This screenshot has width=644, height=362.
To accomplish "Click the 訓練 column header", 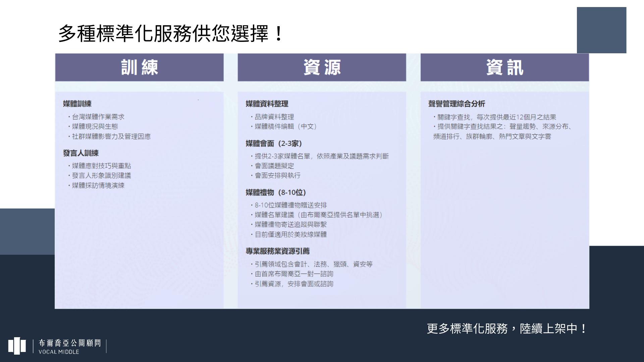I will click(139, 67).
